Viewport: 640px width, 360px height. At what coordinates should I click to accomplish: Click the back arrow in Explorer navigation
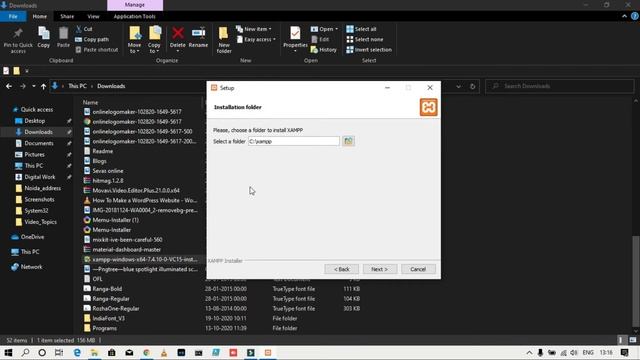tap(9, 87)
